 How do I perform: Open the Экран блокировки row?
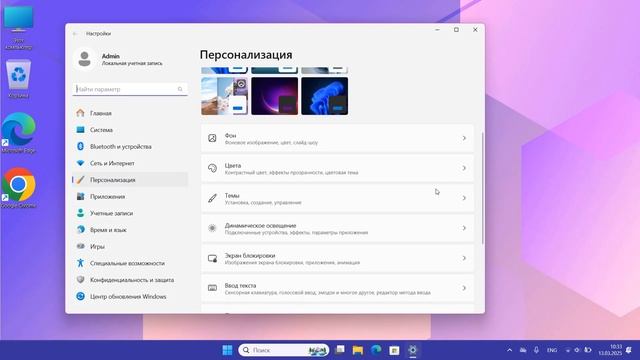(338, 258)
